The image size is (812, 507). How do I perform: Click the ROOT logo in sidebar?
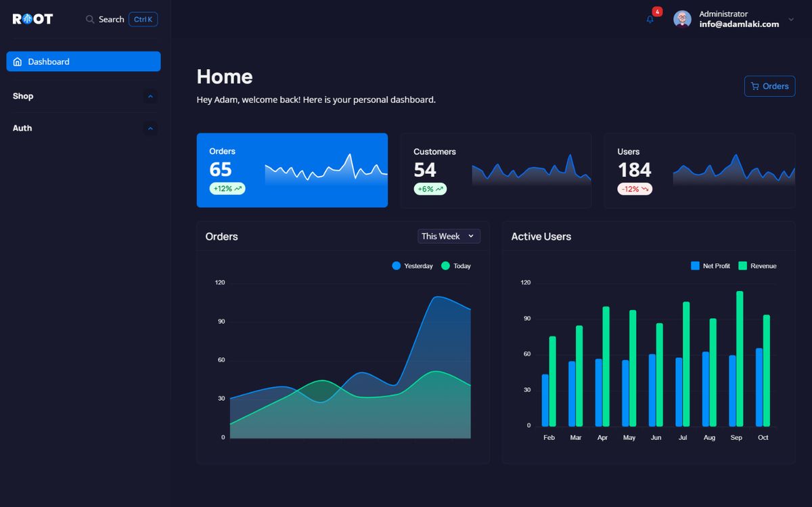coord(32,19)
